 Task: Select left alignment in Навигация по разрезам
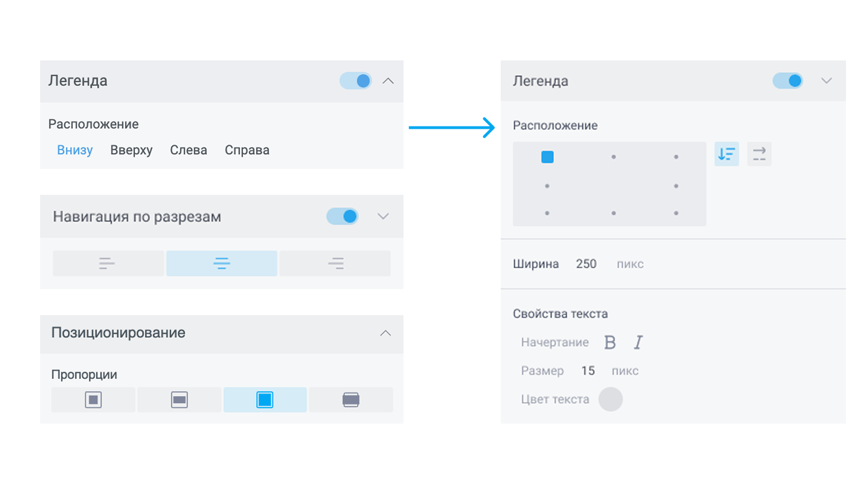(x=108, y=263)
